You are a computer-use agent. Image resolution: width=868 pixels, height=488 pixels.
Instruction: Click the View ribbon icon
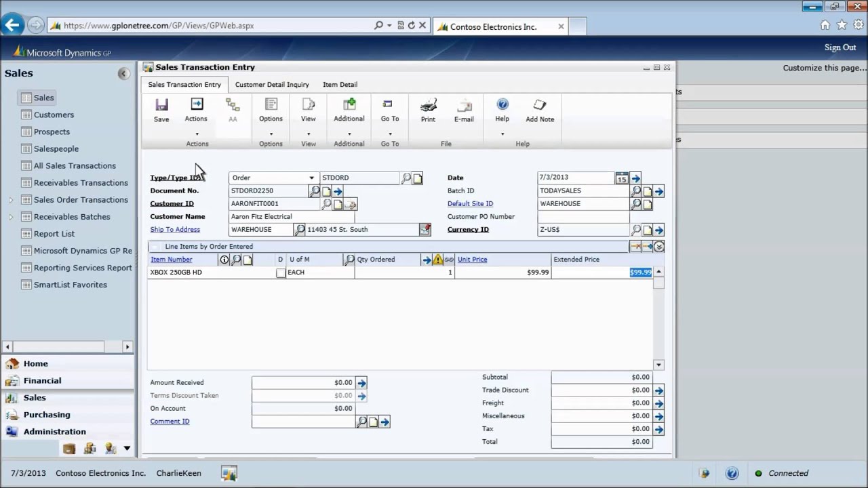pyautogui.click(x=309, y=104)
